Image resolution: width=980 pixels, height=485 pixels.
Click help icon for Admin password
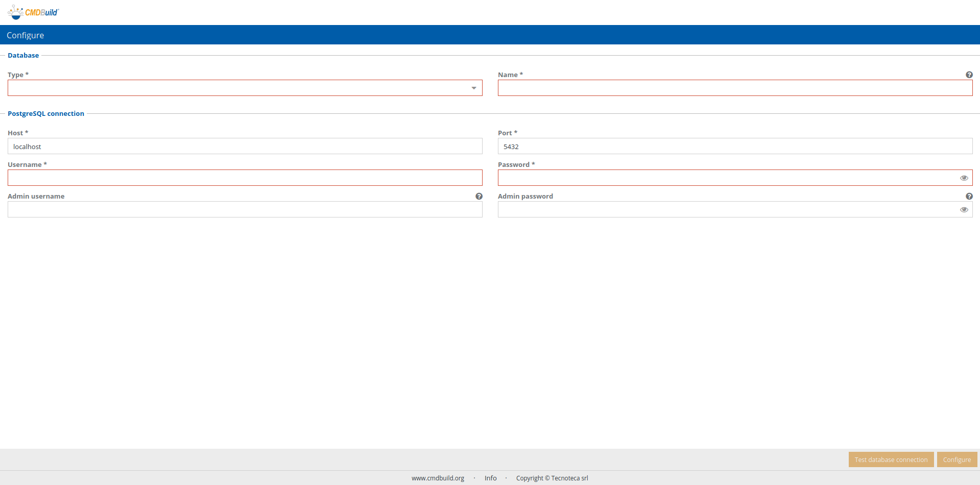pos(969,197)
